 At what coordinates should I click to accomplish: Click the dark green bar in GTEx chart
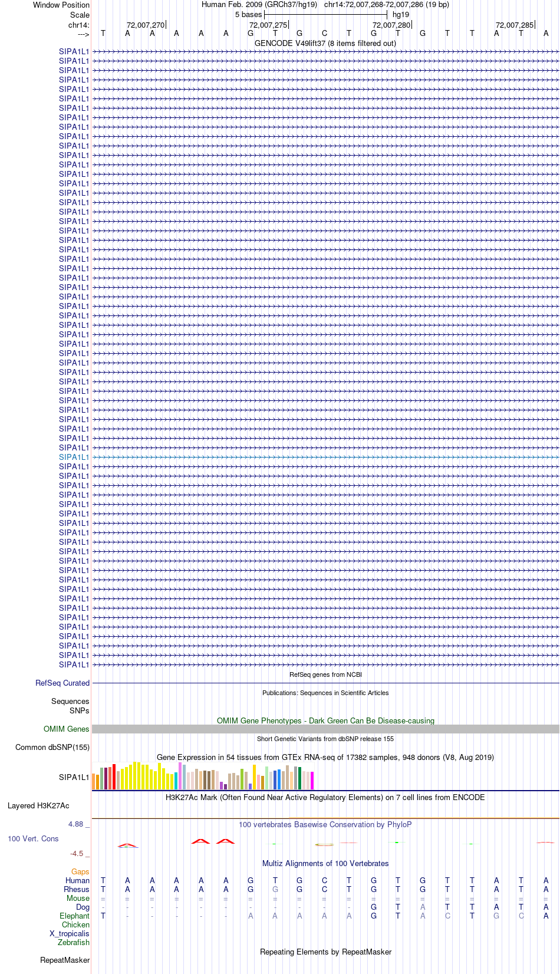(299, 778)
